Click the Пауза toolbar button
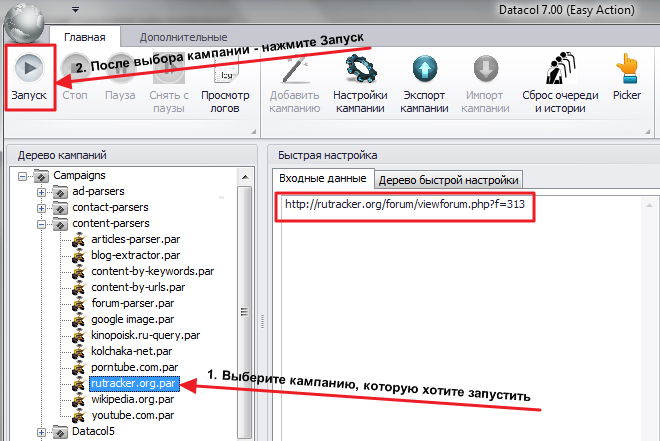Image resolution: width=660 pixels, height=441 pixels. (x=120, y=78)
